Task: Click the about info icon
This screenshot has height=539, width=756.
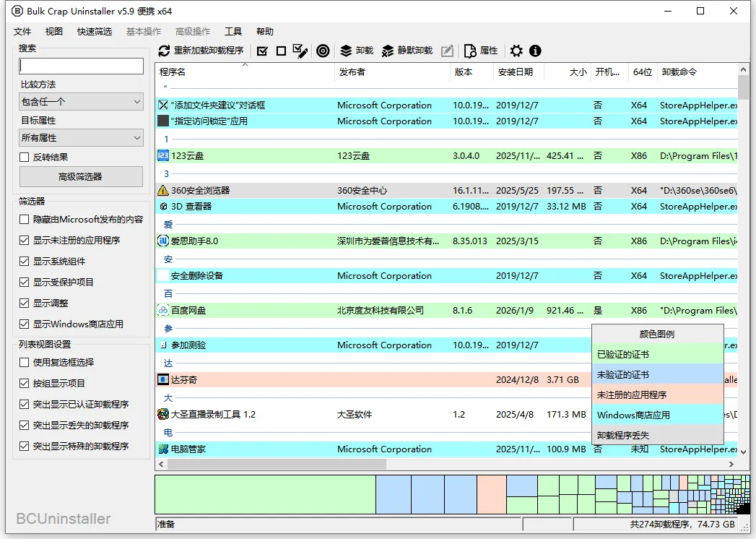Action: point(535,51)
